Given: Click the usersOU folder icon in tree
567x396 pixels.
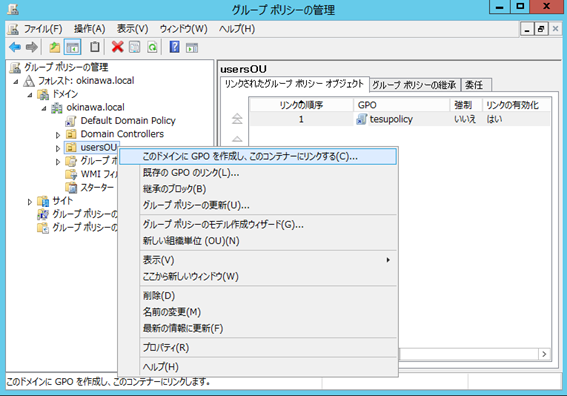Looking at the screenshot, I should pyautogui.click(x=71, y=148).
